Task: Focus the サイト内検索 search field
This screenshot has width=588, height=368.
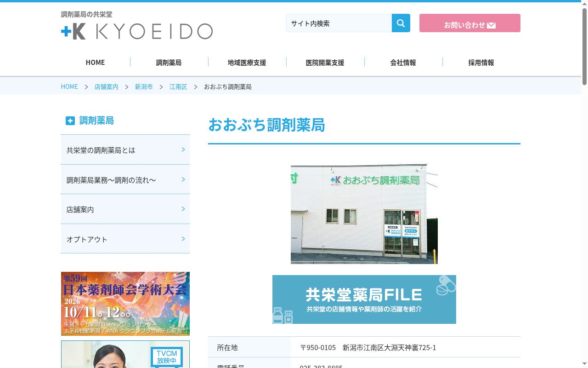Action: point(339,23)
